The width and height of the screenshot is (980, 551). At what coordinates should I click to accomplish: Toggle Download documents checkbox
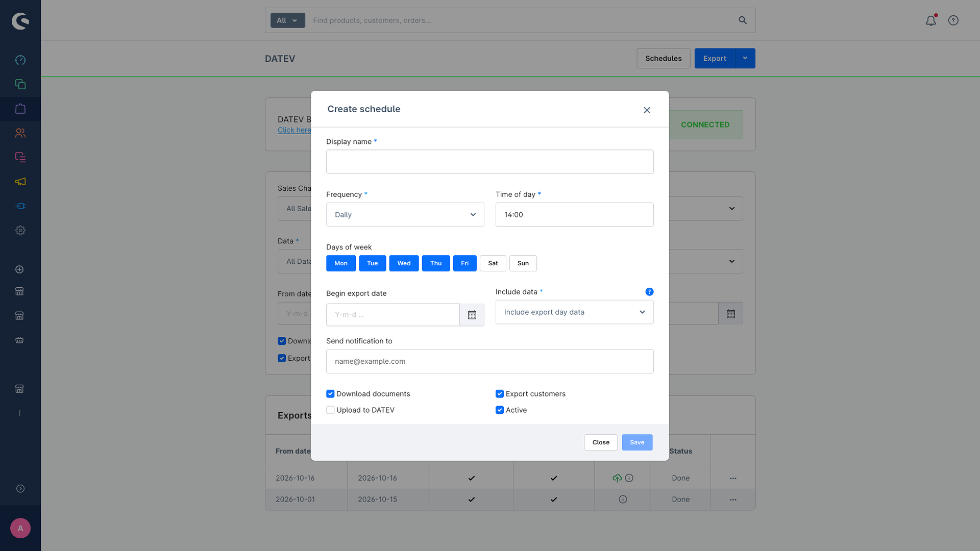[x=330, y=394]
